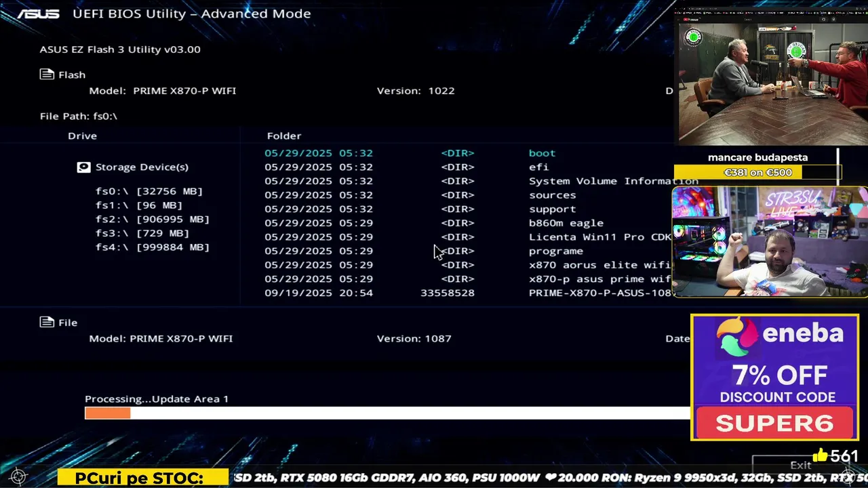This screenshot has height=488, width=868.
Task: Select drive fs0:\ [32756 MB]
Action: coord(149,191)
